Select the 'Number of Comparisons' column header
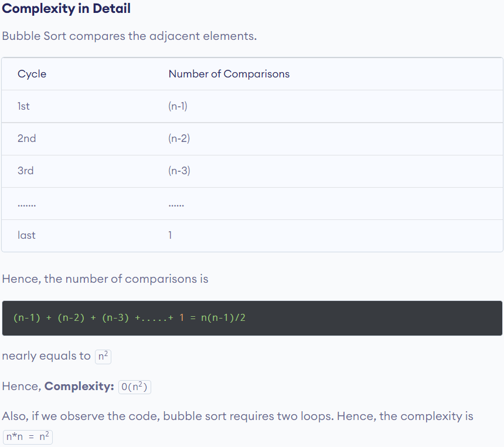The image size is (504, 447). [229, 74]
